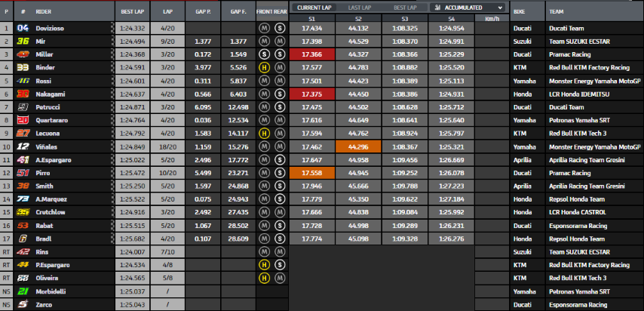Click Quartararo's red 20 number icon
Image resolution: width=644 pixels, height=311 pixels.
pyautogui.click(x=23, y=119)
